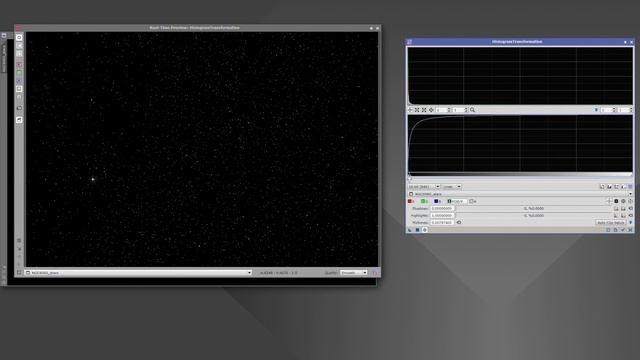Click the auto zero shadows icon in Shadows row
Image resolution: width=640 pixels, height=360 pixels.
pos(623,209)
